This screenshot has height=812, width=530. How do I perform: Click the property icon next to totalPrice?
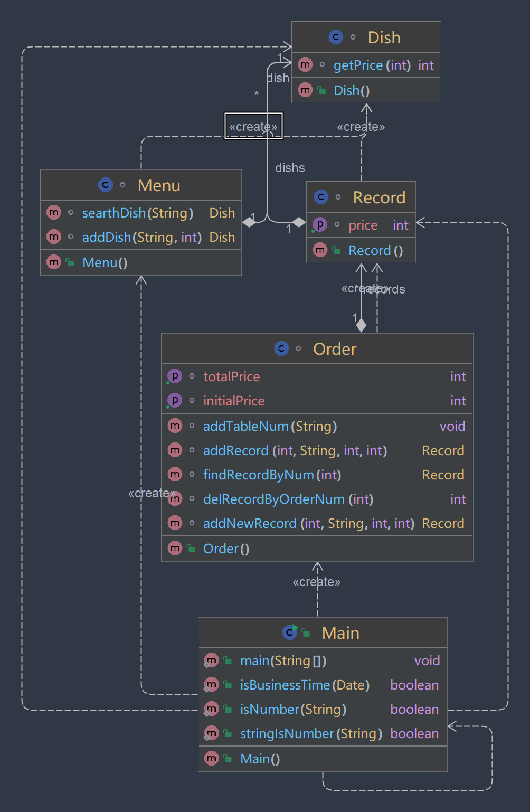tap(174, 376)
